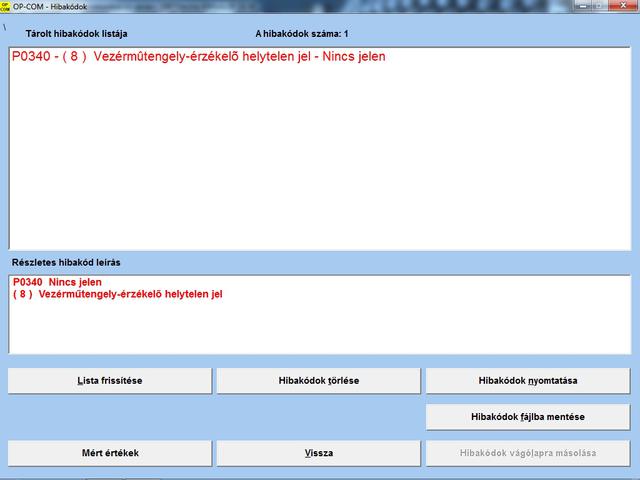Screen dimensions: 640x480
Task: Go back with Vissza button
Action: [x=318, y=453]
